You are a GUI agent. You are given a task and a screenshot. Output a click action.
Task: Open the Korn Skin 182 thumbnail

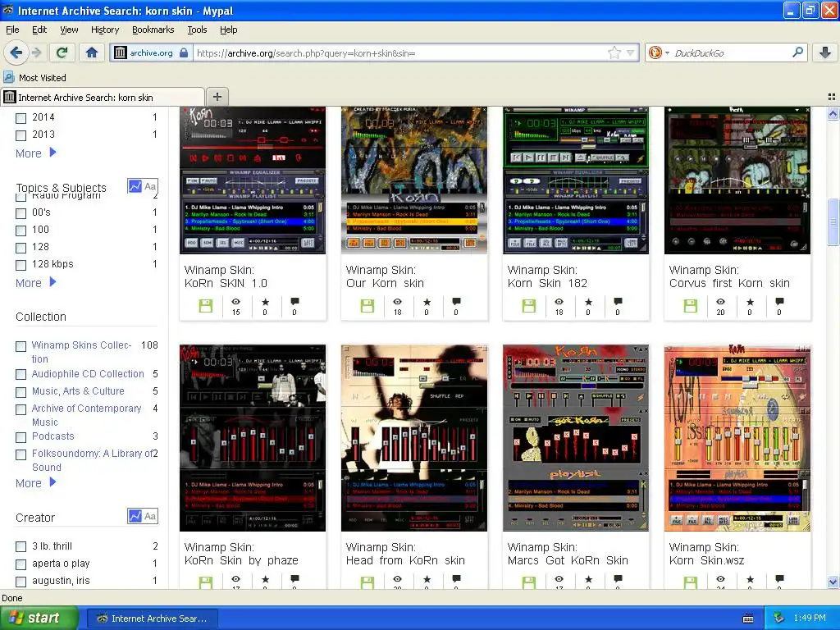[575, 180]
